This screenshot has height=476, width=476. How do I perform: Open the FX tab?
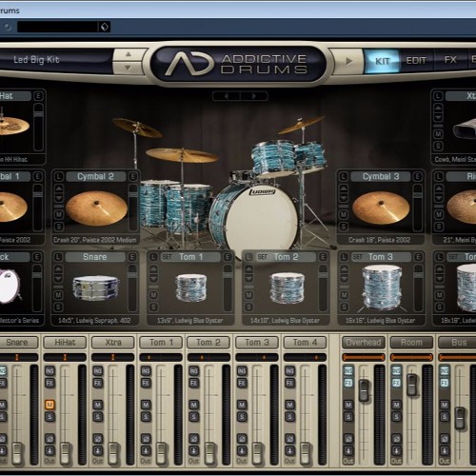click(x=450, y=60)
